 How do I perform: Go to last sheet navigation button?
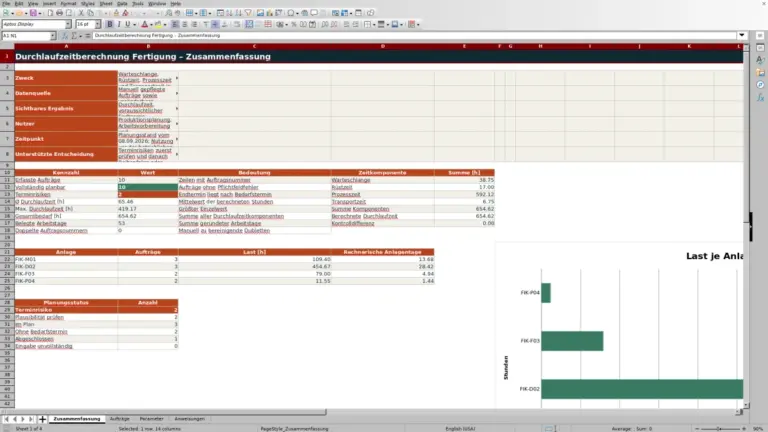(x=31, y=419)
